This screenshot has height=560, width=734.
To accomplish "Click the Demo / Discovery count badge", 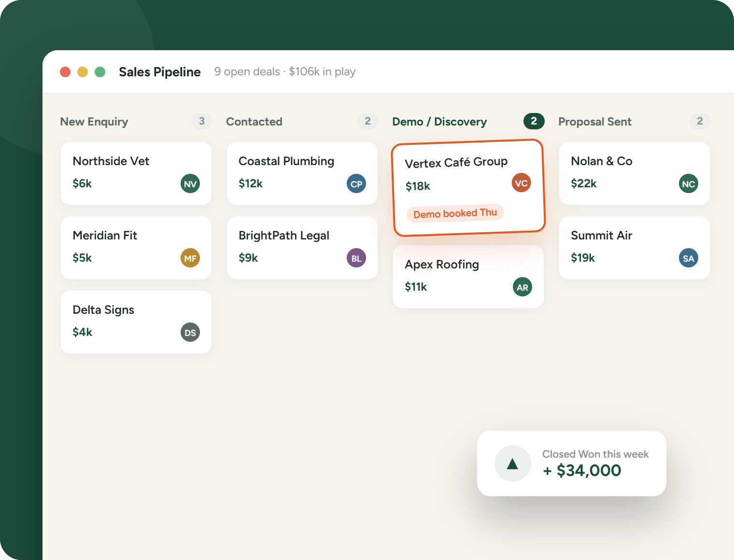I will pyautogui.click(x=534, y=121).
